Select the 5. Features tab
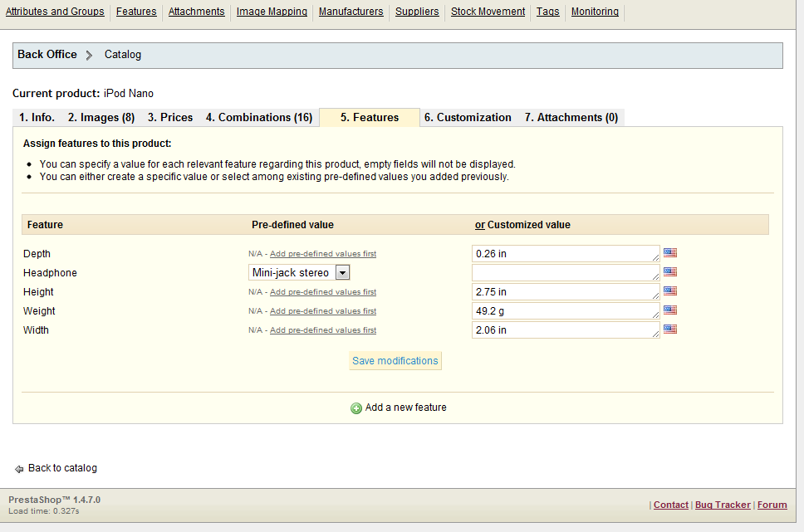The image size is (804, 532). click(x=369, y=117)
